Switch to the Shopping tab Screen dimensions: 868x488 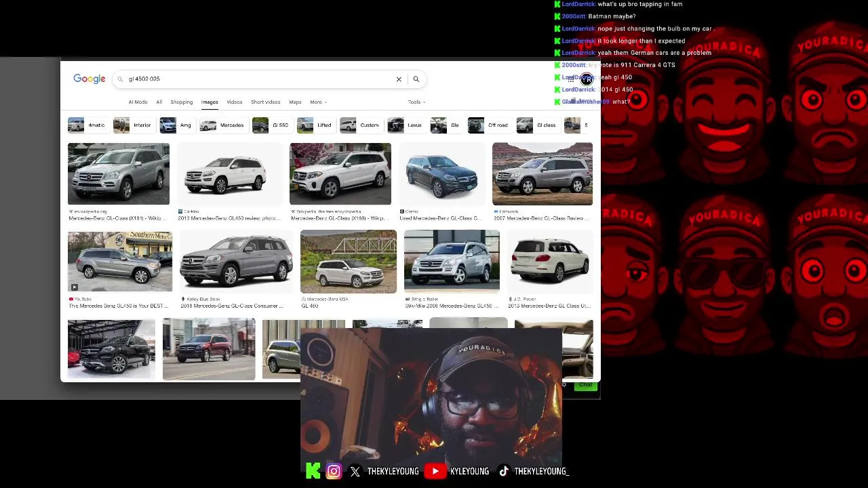182,102
